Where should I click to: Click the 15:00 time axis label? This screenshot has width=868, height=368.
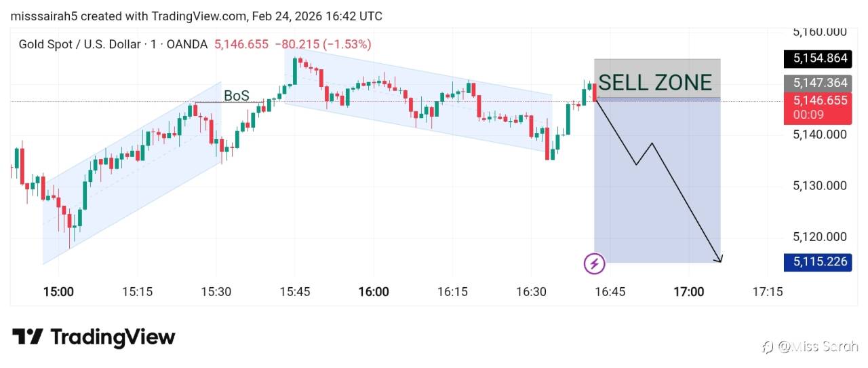click(x=58, y=292)
